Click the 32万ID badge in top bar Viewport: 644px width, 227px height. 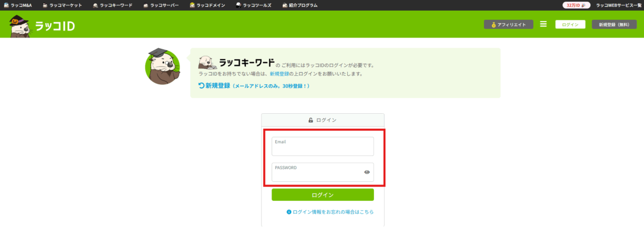577,5
